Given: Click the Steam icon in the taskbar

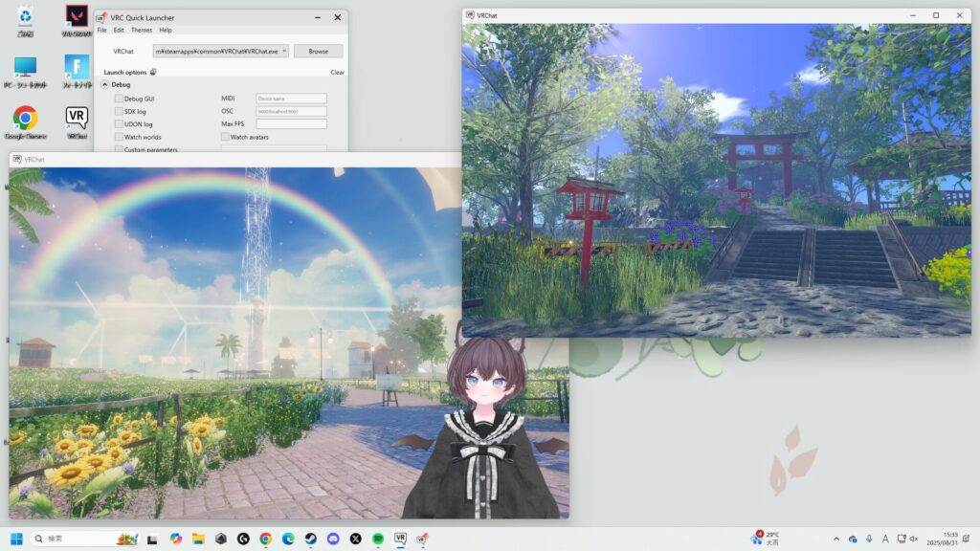Looking at the screenshot, I should (311, 539).
